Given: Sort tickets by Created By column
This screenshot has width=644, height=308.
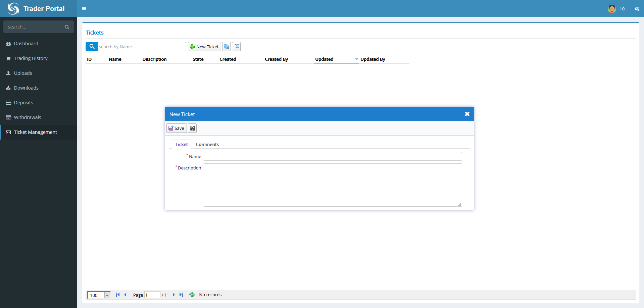Looking at the screenshot, I should point(276,59).
